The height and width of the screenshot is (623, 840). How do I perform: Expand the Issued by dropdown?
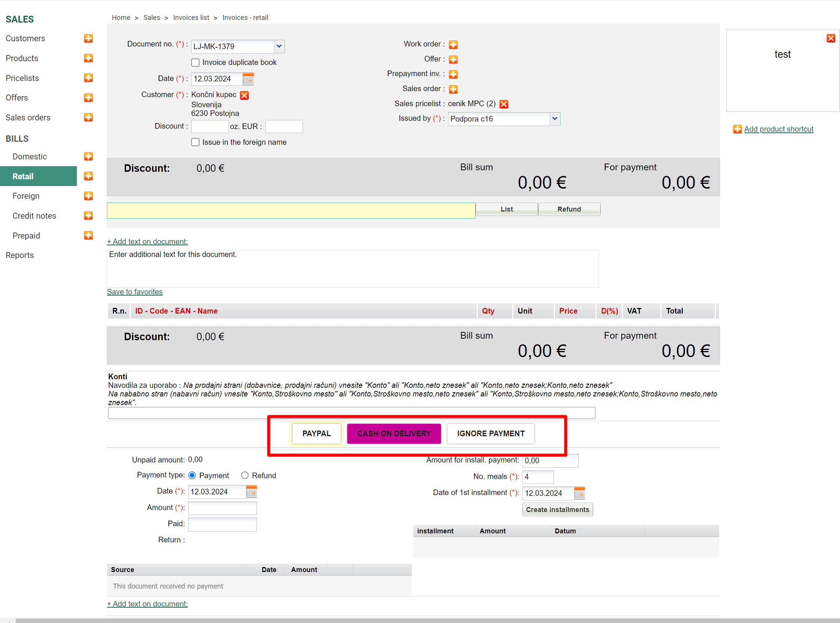click(x=555, y=119)
